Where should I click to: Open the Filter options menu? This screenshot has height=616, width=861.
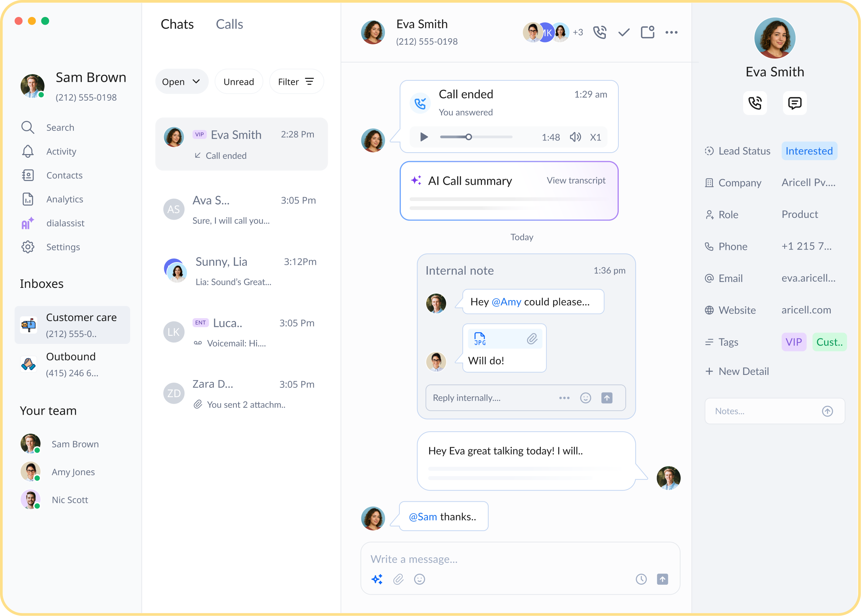[296, 81]
